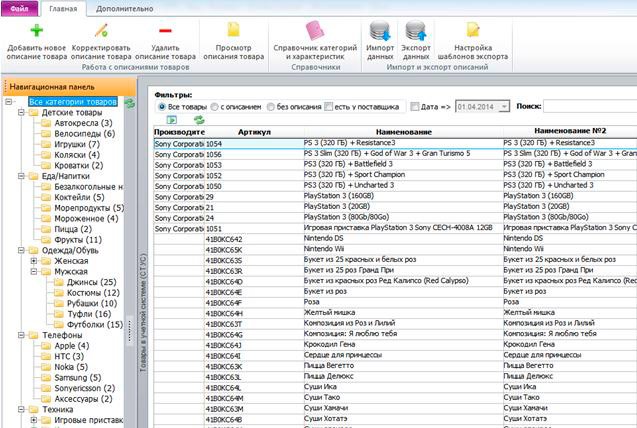Viewport: 637px width, 428px height.
Task: Sort by the Производитель column header
Action: (x=179, y=132)
